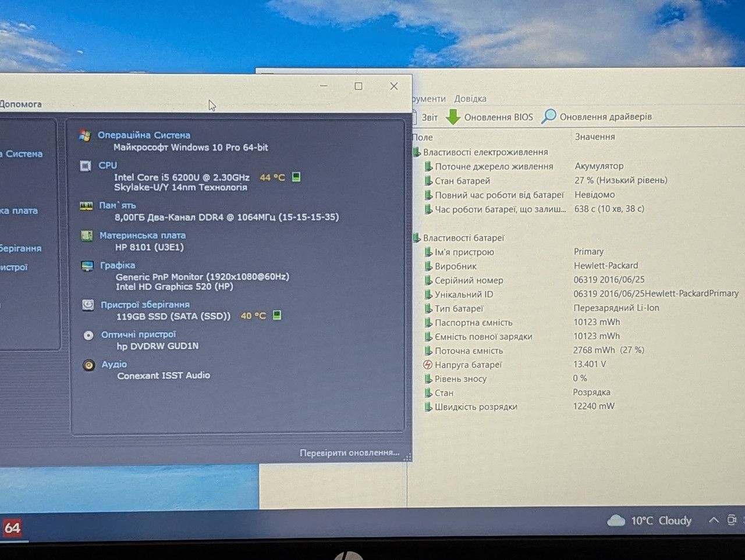The width and height of the screenshot is (745, 560).
Task: Select the icon next to Ім'я пристрою
Action: click(428, 252)
